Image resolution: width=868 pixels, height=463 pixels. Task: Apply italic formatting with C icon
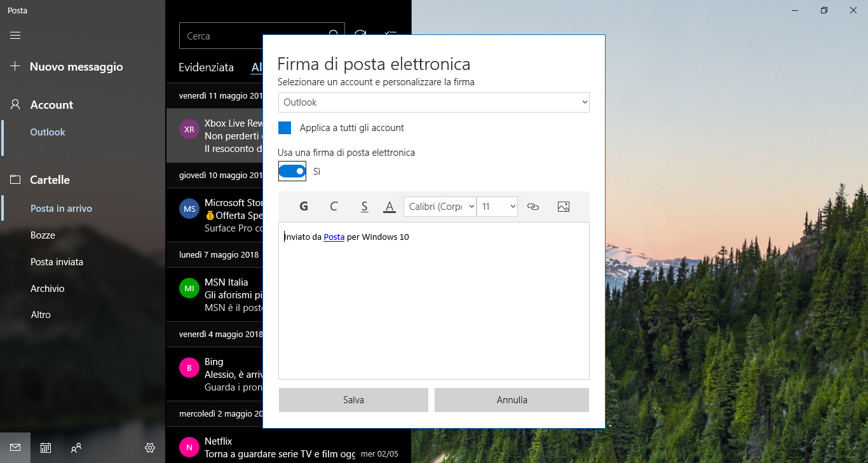pyautogui.click(x=334, y=206)
